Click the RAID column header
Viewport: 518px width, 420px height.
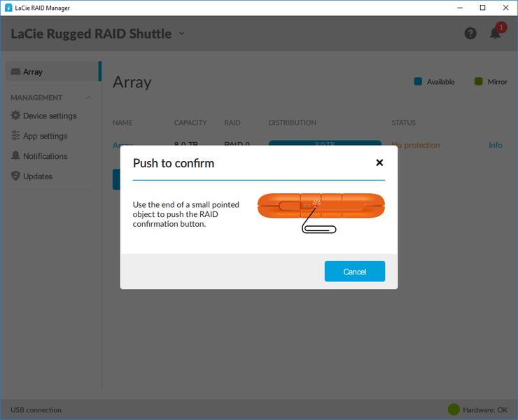[232, 122]
